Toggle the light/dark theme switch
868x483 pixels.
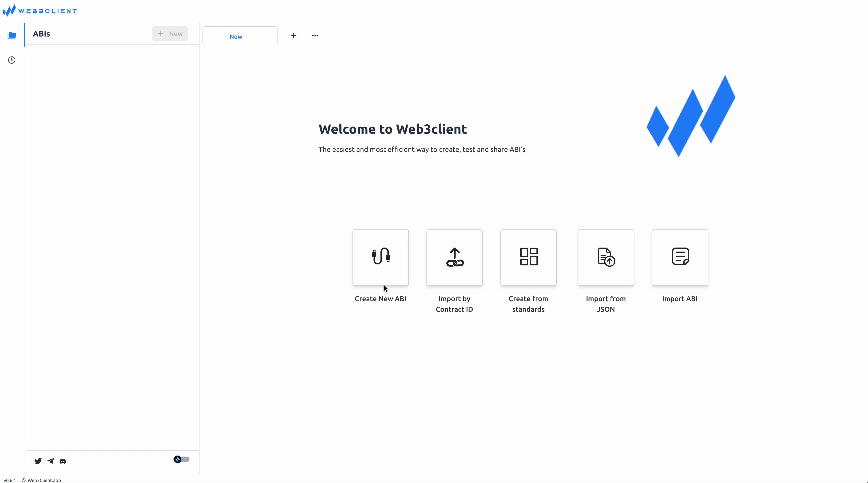pos(181,459)
